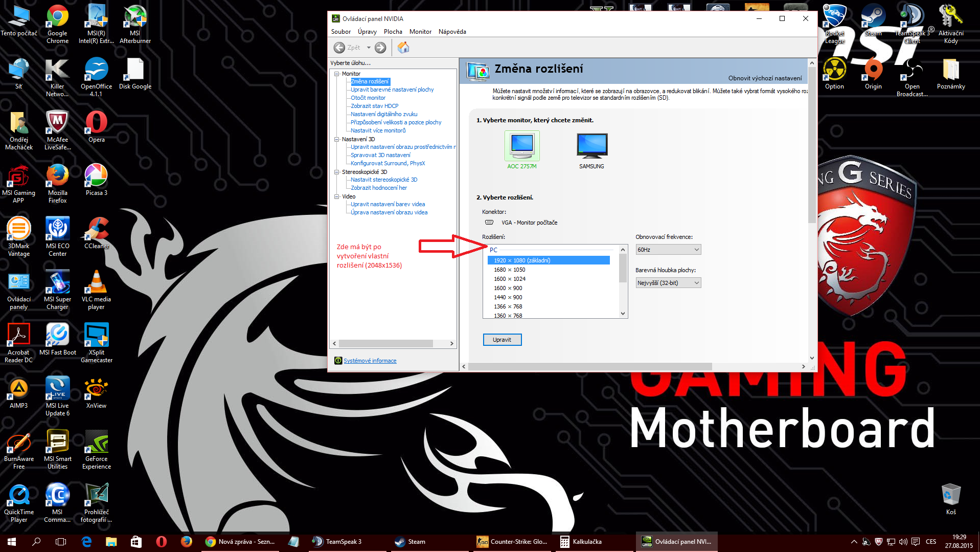Open the Koš recycle bin
This screenshot has width=980, height=552.
click(951, 499)
